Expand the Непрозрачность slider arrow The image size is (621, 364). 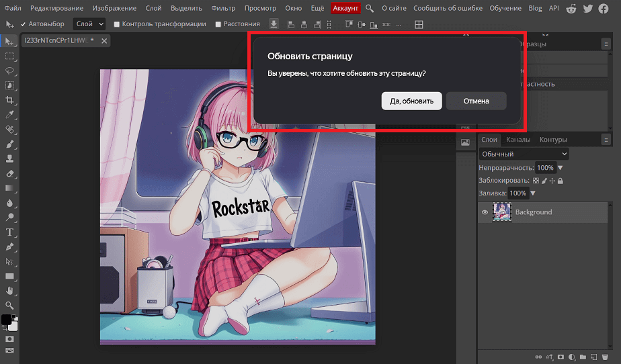click(561, 168)
